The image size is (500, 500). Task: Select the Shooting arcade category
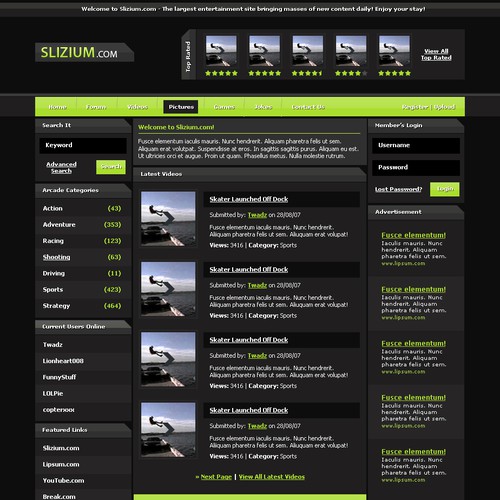point(56,257)
